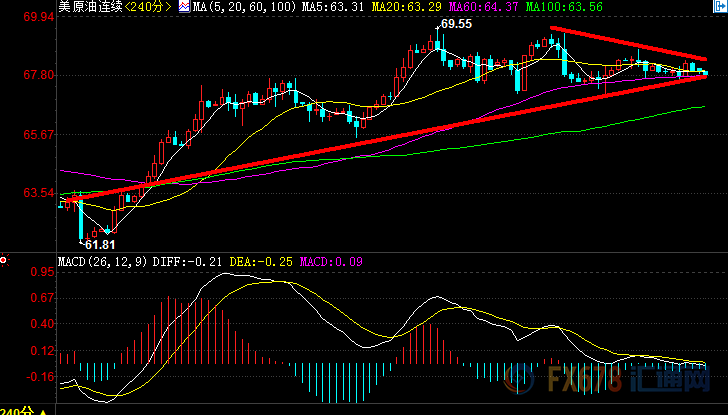Click the DIFF:-0.21 value label

click(192, 262)
